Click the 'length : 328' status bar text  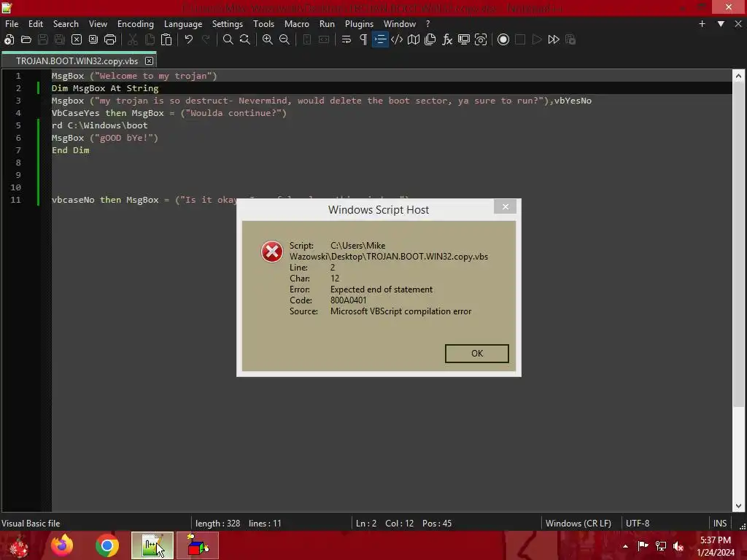[x=217, y=524]
